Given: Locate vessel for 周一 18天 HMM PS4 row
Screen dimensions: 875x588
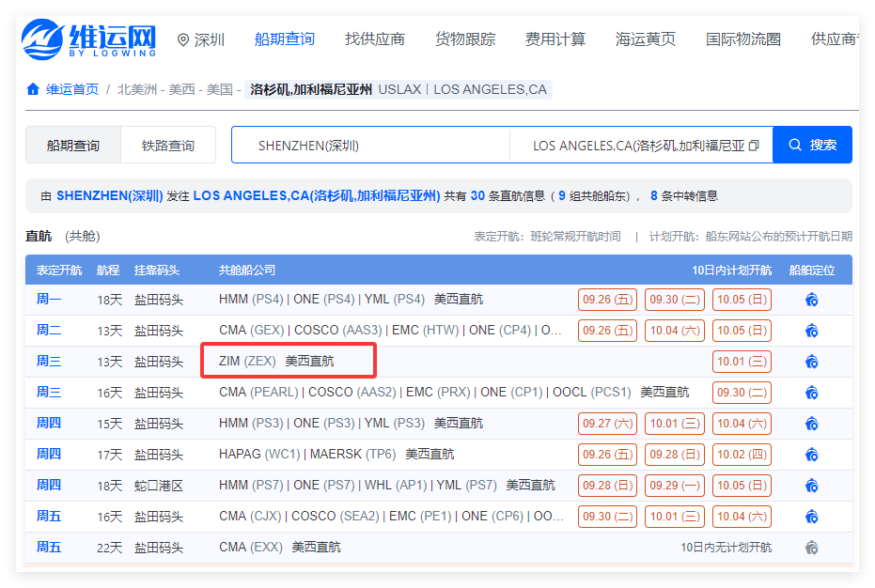Looking at the screenshot, I should 811,301.
